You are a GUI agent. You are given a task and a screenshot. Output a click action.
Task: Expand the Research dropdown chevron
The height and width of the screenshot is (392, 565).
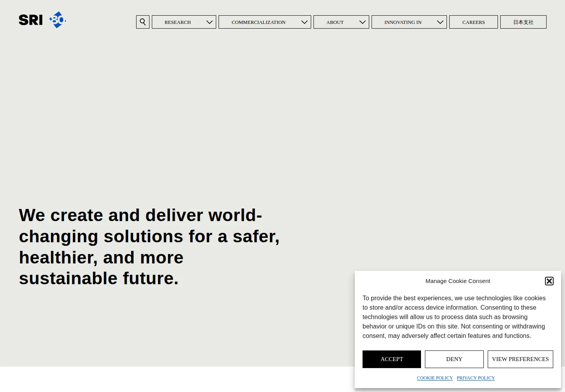210,22
